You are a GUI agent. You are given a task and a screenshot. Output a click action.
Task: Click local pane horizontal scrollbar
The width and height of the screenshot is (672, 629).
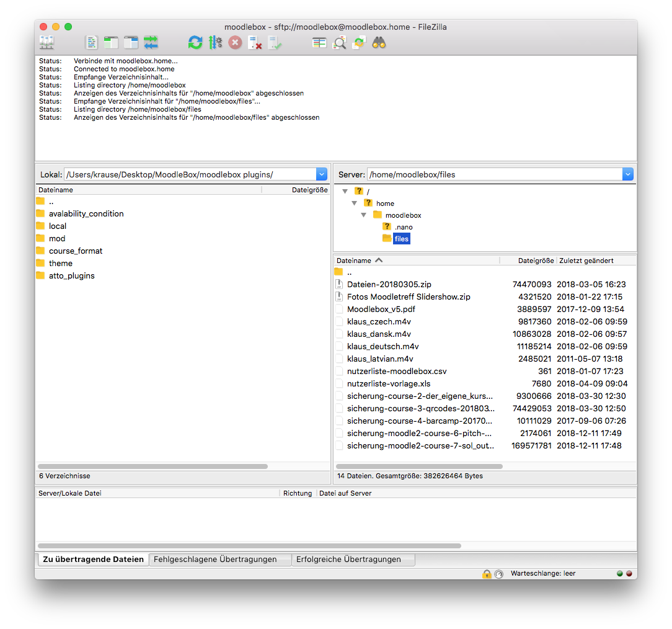[153, 466]
